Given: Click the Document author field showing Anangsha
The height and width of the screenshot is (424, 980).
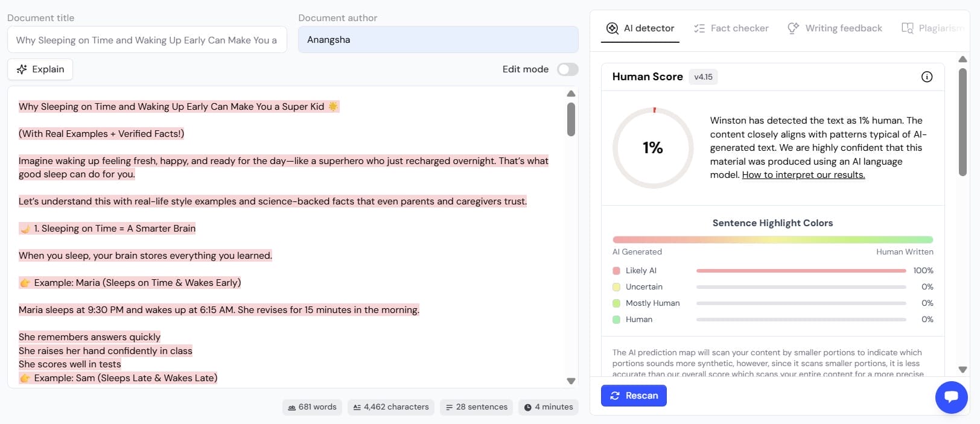Looking at the screenshot, I should pos(438,40).
